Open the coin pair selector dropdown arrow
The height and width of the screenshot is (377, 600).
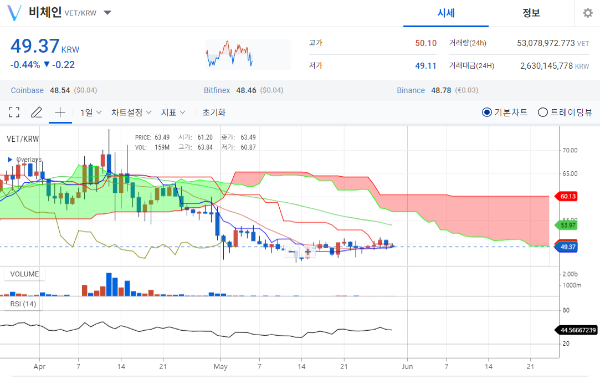click(x=108, y=13)
